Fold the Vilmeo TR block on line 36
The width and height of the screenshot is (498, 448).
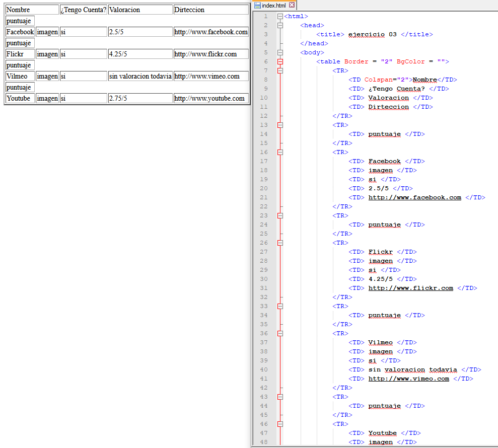[x=280, y=333]
